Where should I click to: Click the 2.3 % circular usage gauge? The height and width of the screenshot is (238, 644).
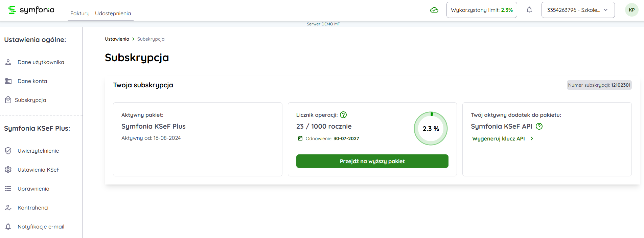tap(431, 129)
